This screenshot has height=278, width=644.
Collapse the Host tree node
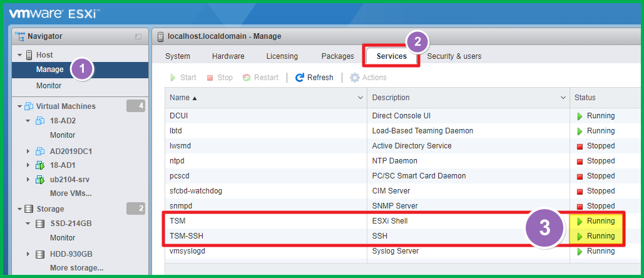[19, 55]
